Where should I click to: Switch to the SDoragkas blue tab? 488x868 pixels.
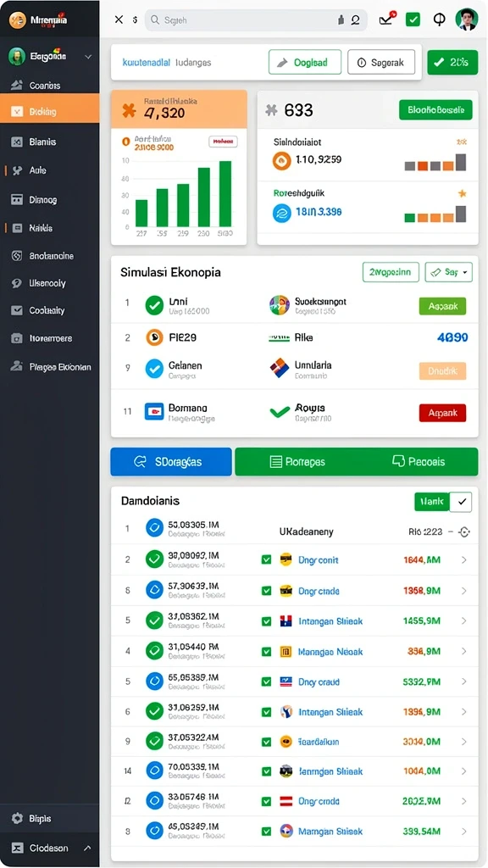tap(171, 462)
